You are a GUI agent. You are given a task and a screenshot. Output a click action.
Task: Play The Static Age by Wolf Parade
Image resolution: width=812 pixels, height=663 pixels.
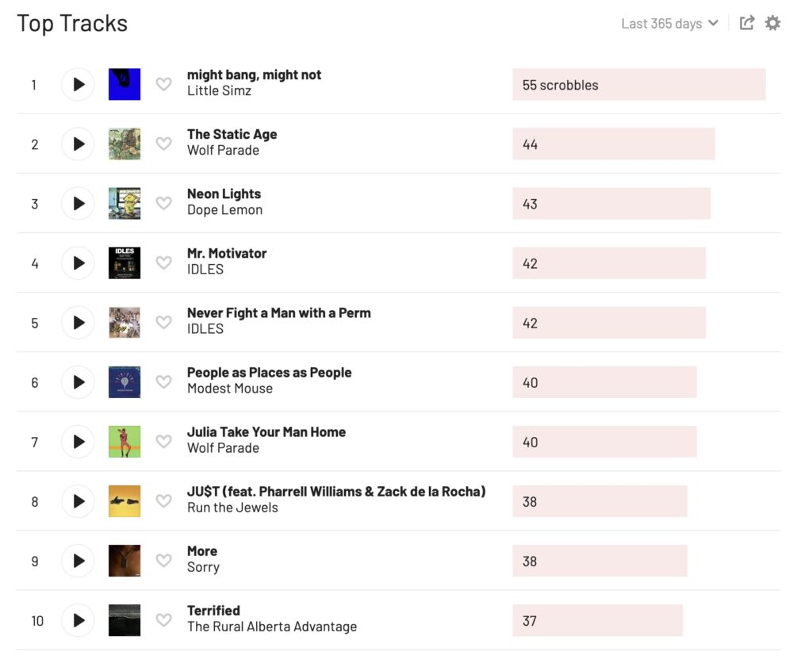[79, 144]
